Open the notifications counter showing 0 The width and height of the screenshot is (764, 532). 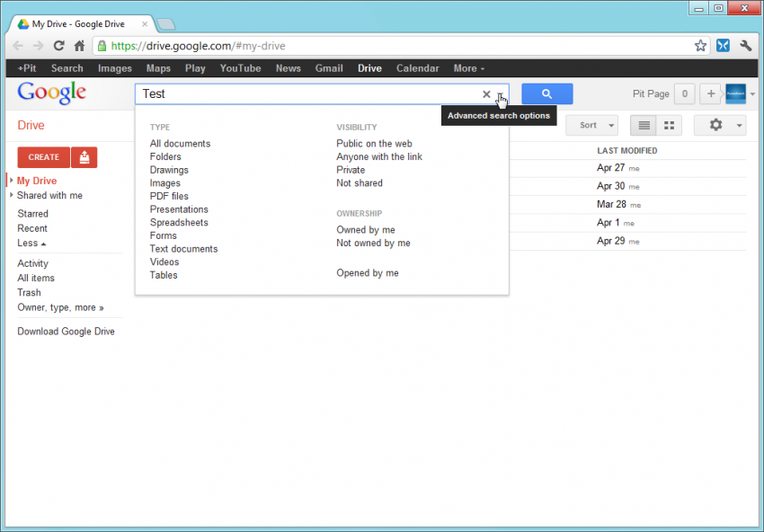coord(685,94)
